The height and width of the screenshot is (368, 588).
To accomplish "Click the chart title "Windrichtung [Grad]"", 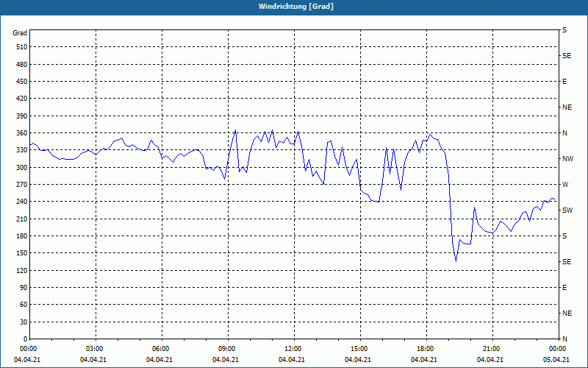I will coord(296,7).
